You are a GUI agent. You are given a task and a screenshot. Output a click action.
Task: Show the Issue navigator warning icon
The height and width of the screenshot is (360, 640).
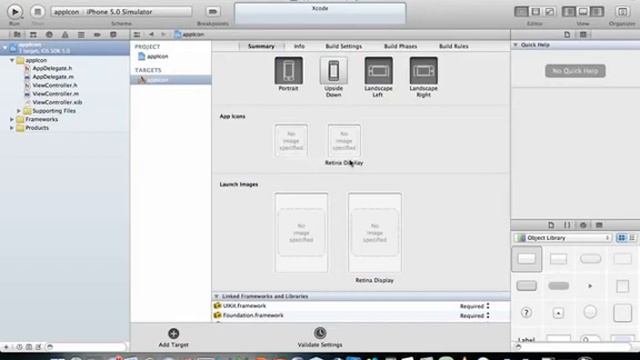click(x=65, y=35)
